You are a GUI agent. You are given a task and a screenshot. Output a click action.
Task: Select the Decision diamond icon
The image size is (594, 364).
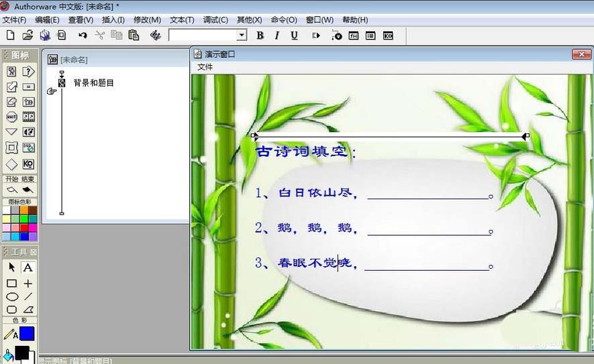[11, 164]
